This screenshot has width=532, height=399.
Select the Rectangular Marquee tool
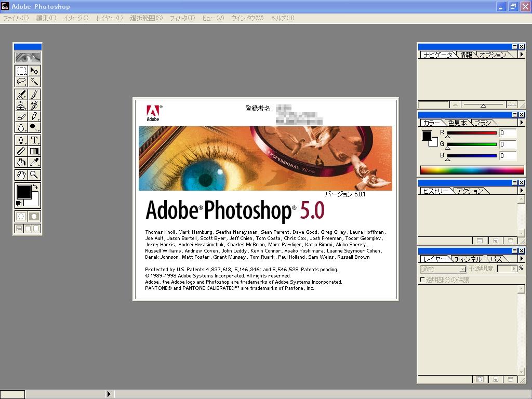click(21, 71)
